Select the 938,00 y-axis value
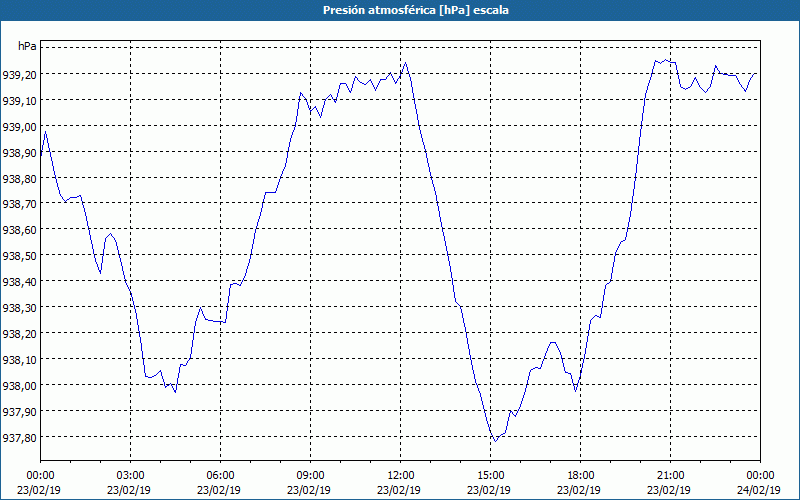Viewport: 800px width, 500px height. pyautogui.click(x=19, y=386)
